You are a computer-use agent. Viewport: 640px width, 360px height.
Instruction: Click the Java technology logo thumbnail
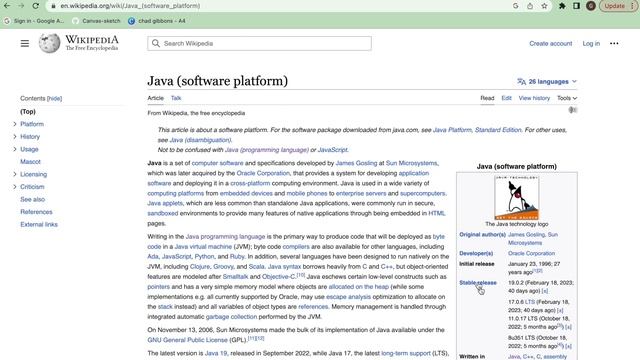coord(516,198)
